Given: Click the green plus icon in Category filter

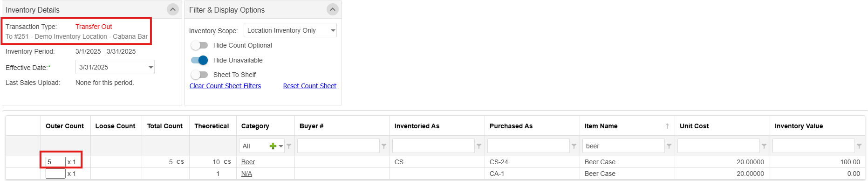Looking at the screenshot, I should coord(273,146).
